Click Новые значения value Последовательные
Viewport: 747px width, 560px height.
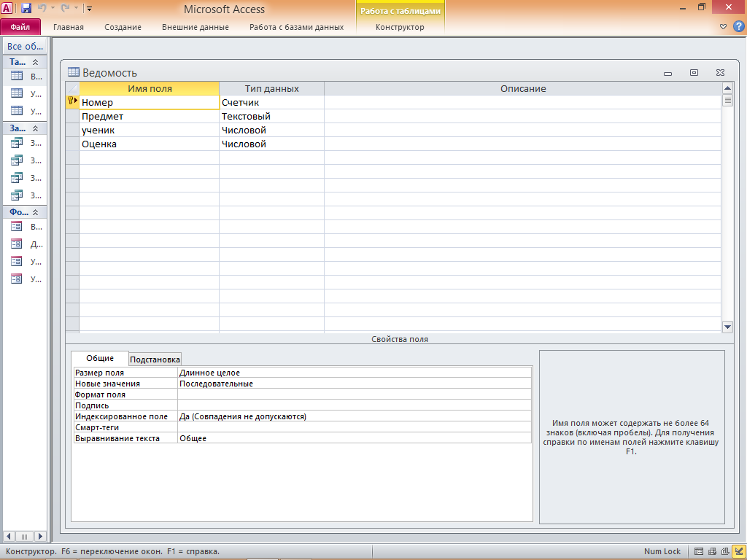[x=355, y=384]
